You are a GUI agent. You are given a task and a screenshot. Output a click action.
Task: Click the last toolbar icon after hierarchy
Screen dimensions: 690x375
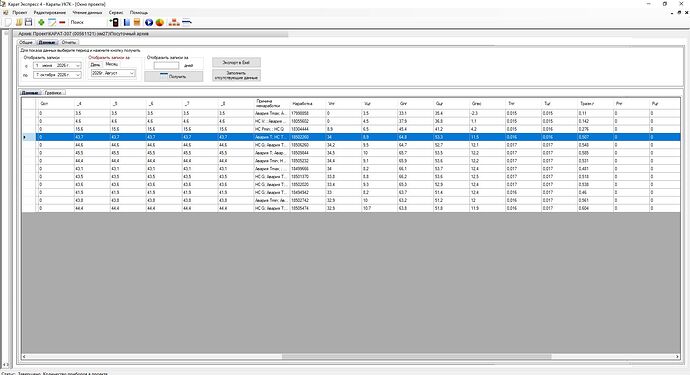point(187,22)
